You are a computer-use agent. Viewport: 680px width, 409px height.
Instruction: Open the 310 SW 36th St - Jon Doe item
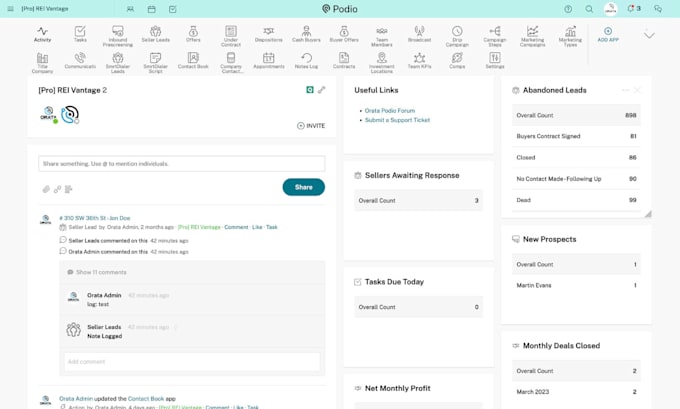[95, 218]
